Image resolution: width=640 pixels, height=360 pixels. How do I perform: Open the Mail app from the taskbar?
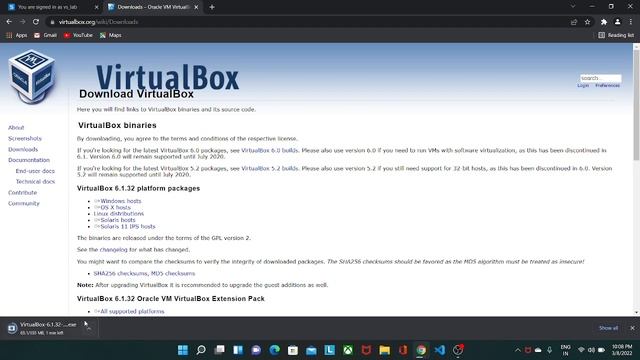pos(311,350)
